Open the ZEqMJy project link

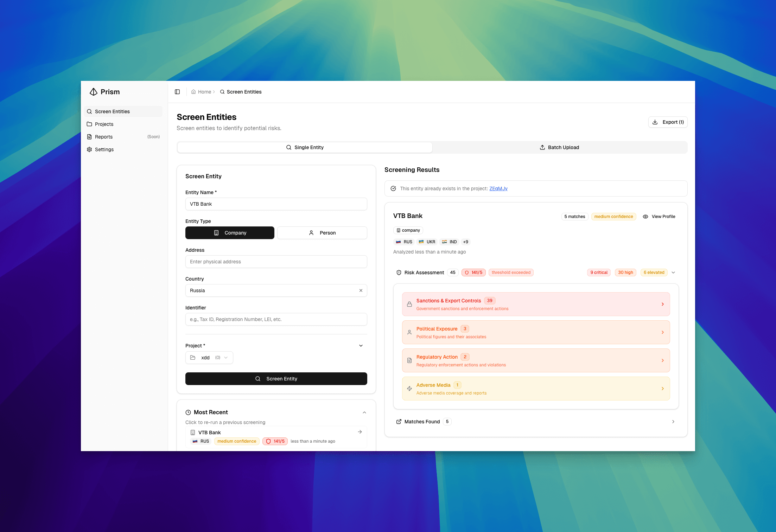click(498, 188)
